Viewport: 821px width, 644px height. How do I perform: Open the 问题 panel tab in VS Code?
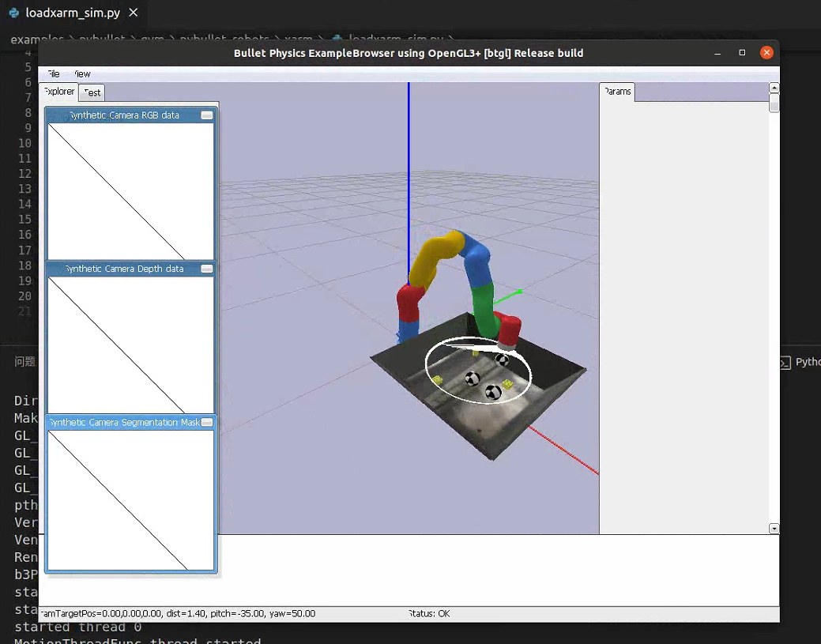coord(24,362)
